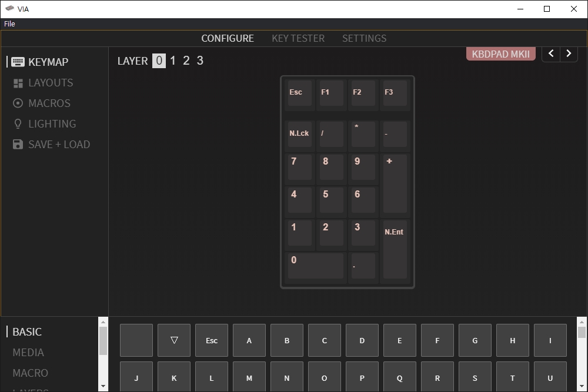This screenshot has width=588, height=392.
Task: Select Layer 0
Action: (x=159, y=61)
